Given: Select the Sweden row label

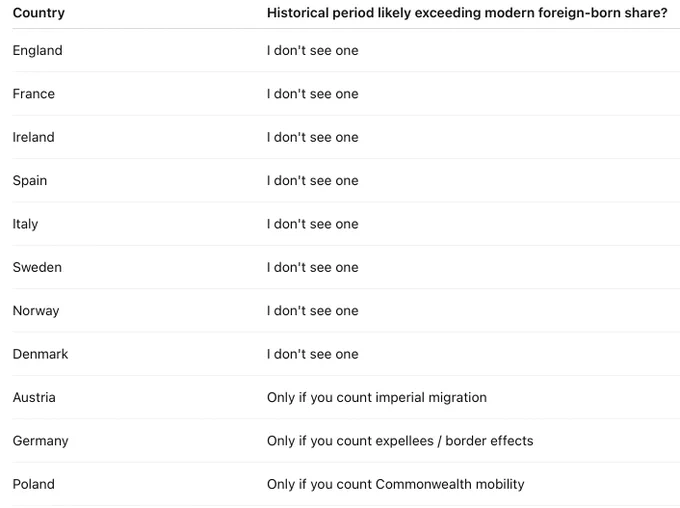Looking at the screenshot, I should [x=37, y=267].
